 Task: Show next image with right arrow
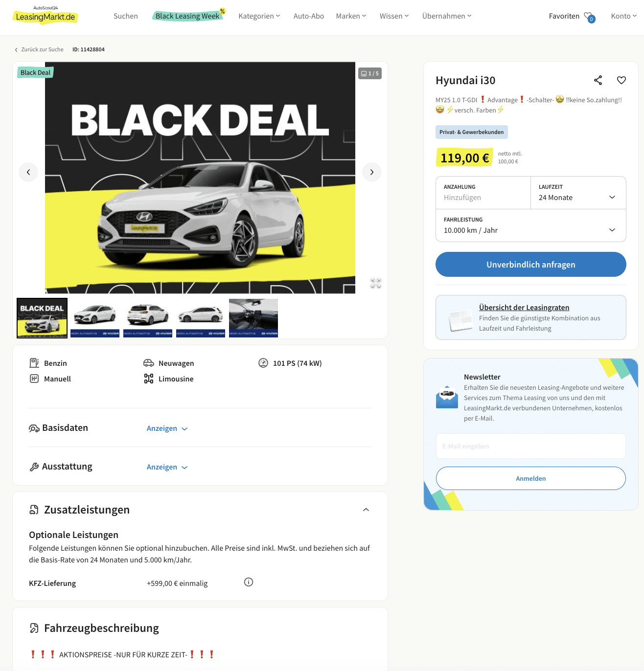(372, 172)
